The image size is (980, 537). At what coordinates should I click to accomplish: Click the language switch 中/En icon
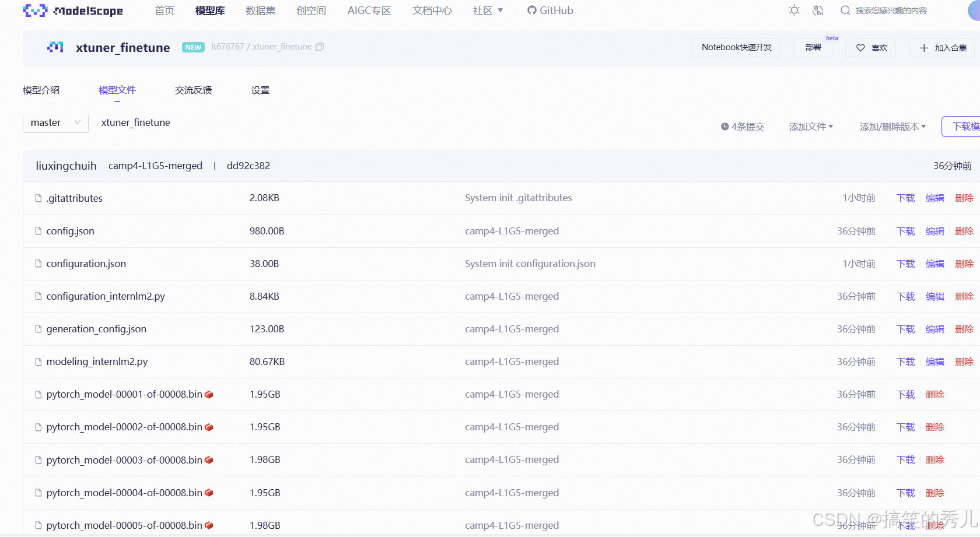[817, 10]
